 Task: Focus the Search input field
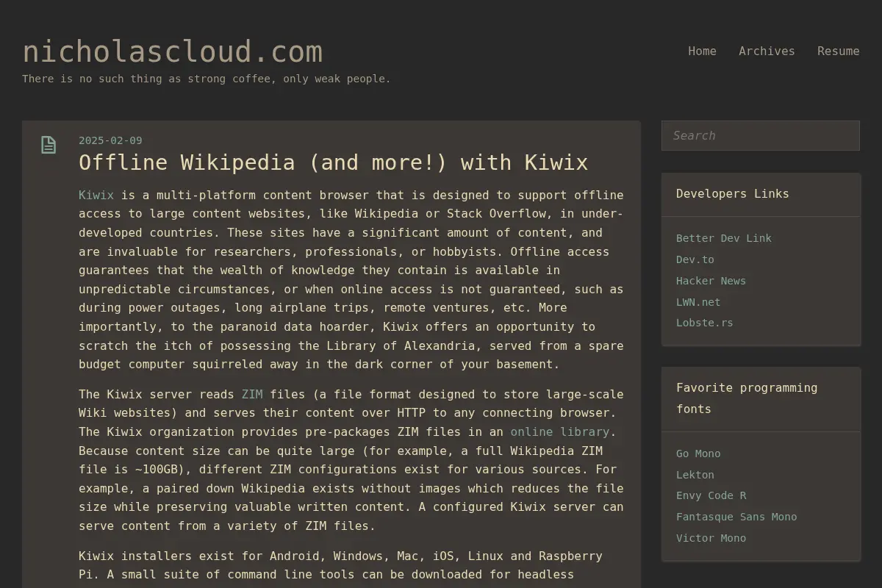pos(761,135)
